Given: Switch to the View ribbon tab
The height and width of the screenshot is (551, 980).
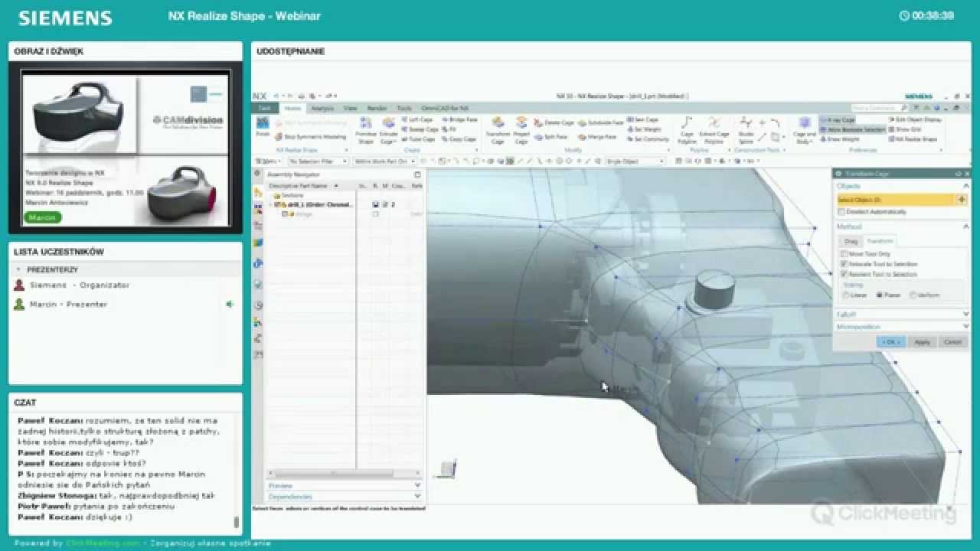Looking at the screenshot, I should click(x=351, y=109).
